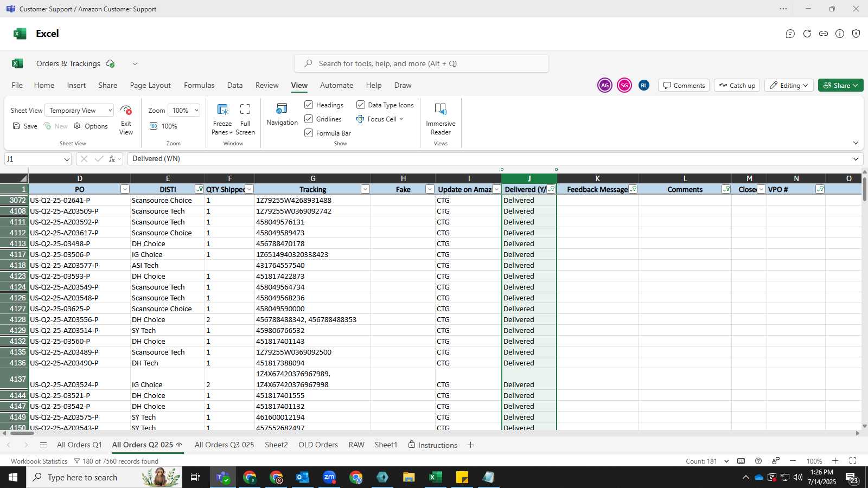Toggle the Formula Bar checkbox

pyautogui.click(x=309, y=133)
